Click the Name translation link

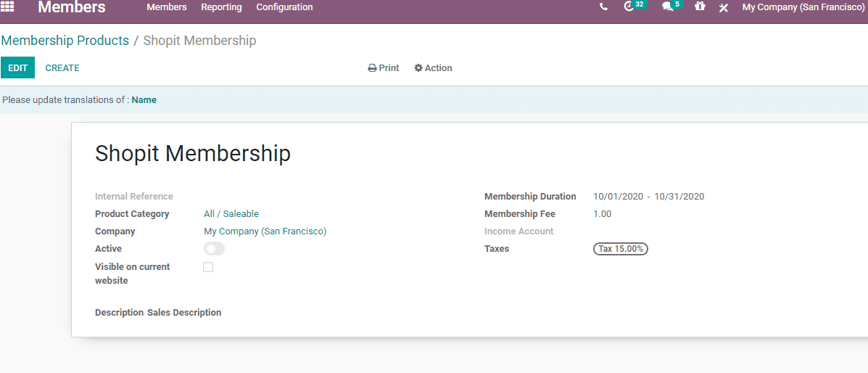point(144,99)
